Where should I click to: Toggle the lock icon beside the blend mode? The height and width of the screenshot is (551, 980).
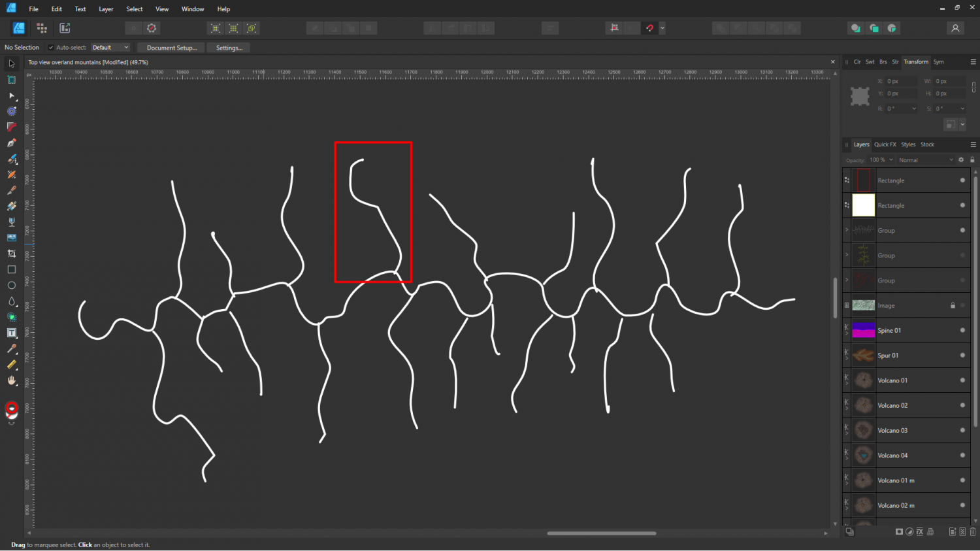(972, 160)
